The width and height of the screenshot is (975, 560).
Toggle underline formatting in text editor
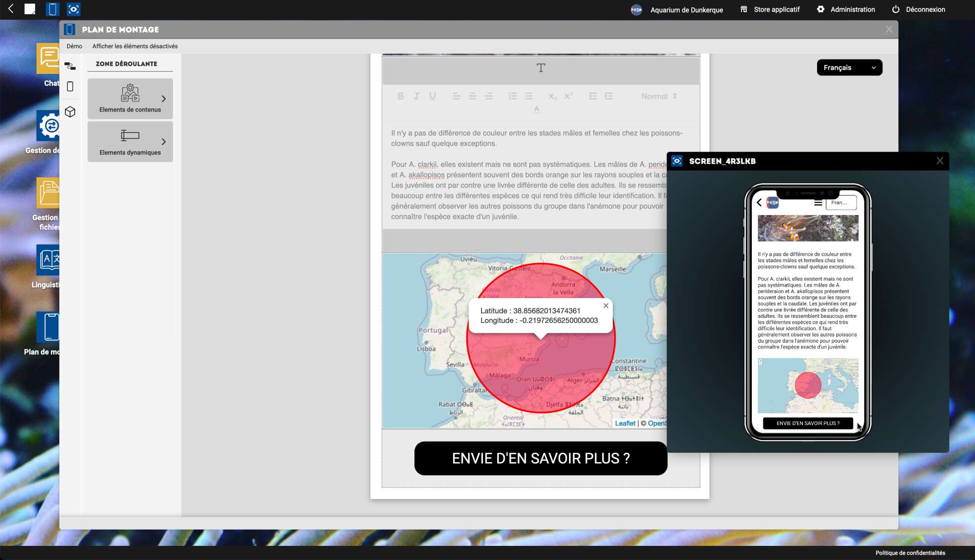[x=432, y=96]
